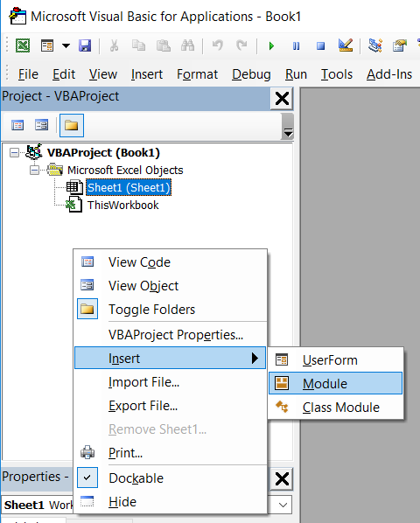The height and width of the screenshot is (523, 420).
Task: Open the Insert UserForm dropdown arrow in toolbar
Action: pyautogui.click(x=66, y=45)
